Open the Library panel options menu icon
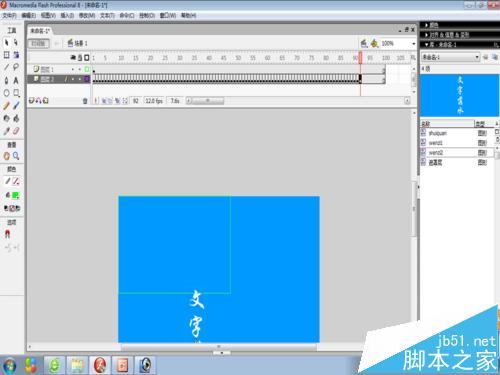This screenshot has height=375, width=500. tap(496, 45)
